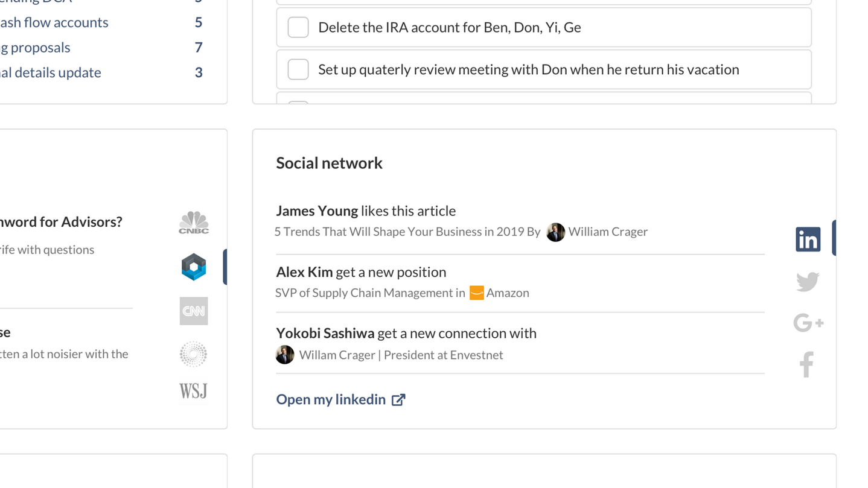Switch to the Twitter feed icon
Screen dimensions: 868x488
[808, 282]
